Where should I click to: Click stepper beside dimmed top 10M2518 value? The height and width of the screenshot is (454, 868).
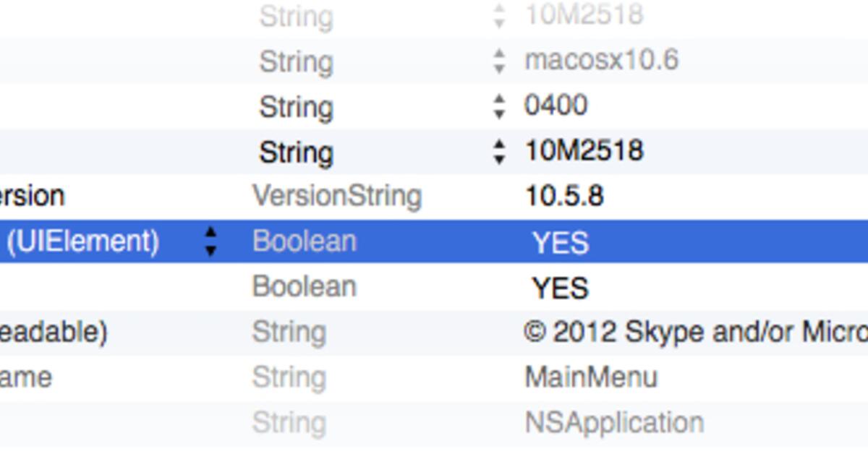coord(499,16)
